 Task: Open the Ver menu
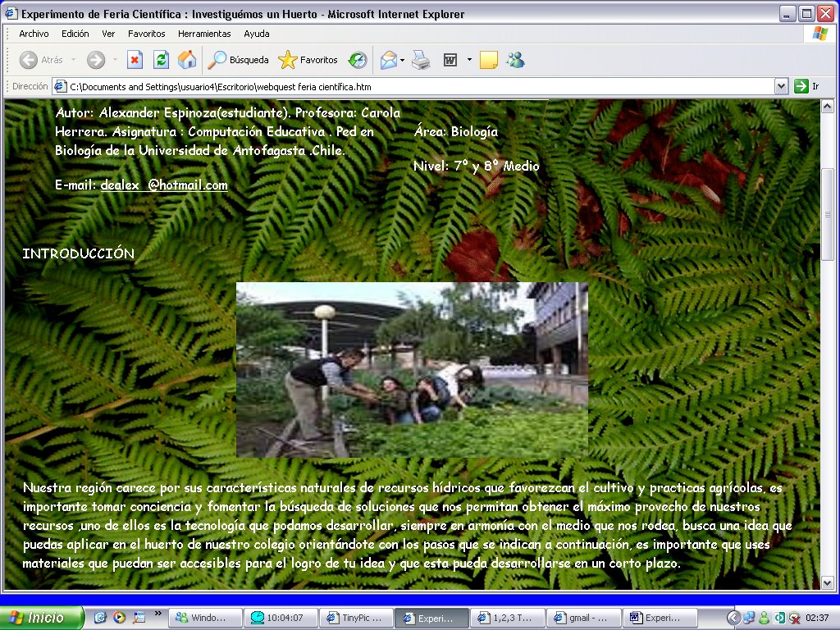point(108,34)
